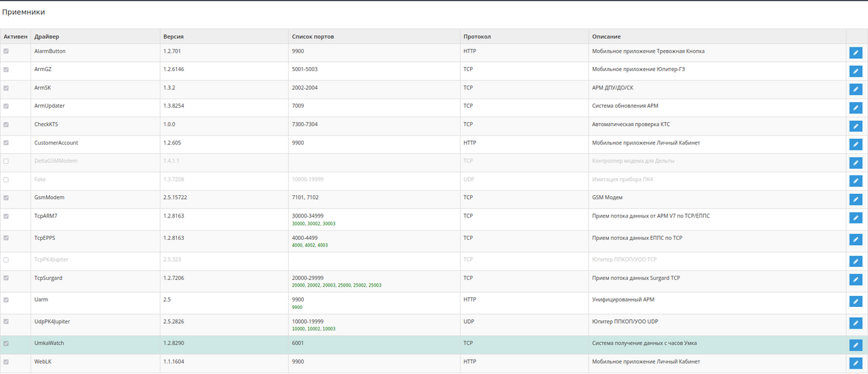
Task: Open edit for CheckKTS receiver
Action: tap(855, 126)
